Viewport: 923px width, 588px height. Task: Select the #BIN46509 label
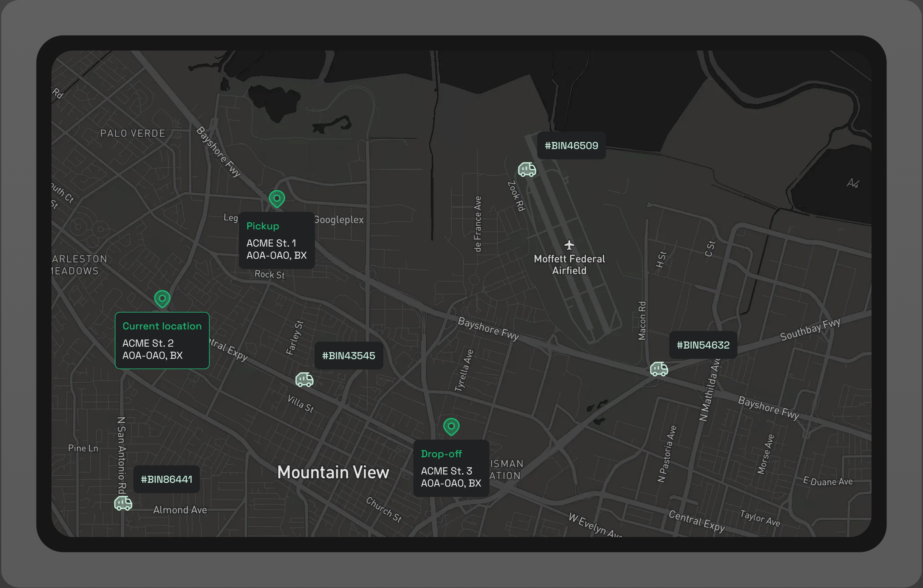click(x=571, y=145)
